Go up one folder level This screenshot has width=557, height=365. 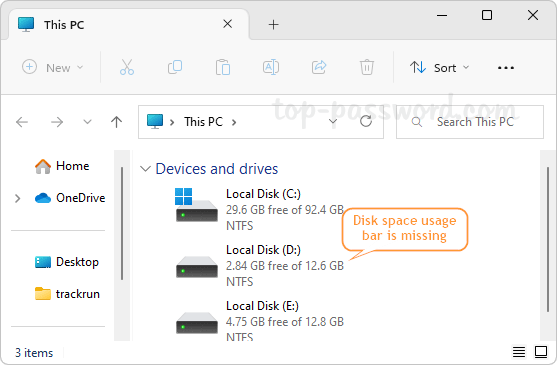[117, 122]
